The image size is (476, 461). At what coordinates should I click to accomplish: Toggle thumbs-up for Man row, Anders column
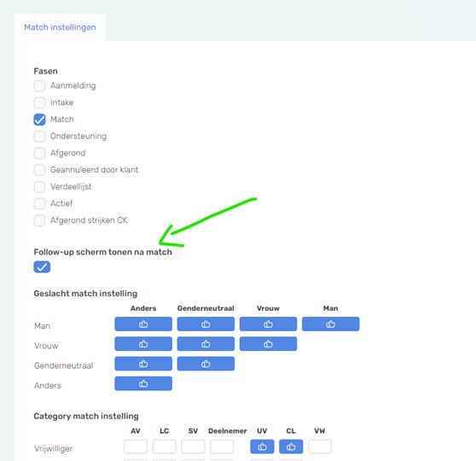[143, 324]
